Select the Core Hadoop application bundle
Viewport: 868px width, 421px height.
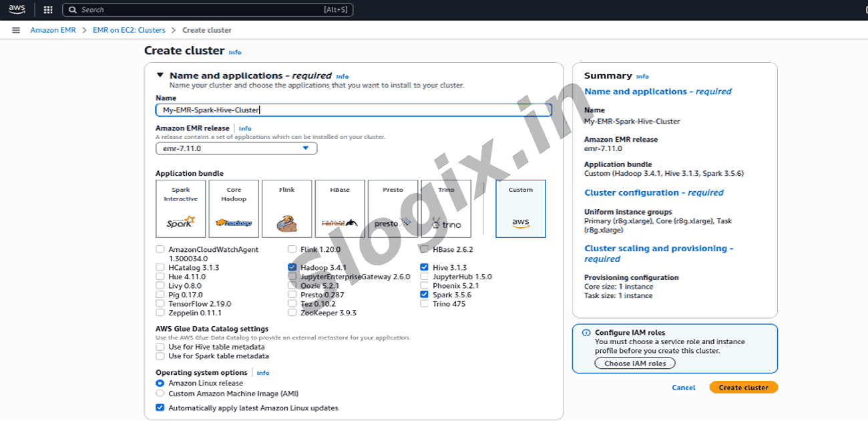point(234,208)
